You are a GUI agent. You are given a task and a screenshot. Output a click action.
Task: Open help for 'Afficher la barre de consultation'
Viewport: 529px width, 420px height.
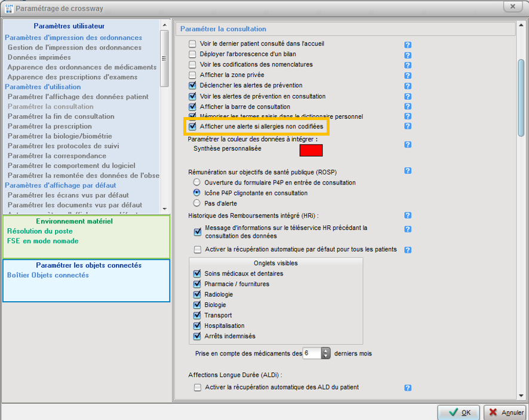(x=408, y=106)
